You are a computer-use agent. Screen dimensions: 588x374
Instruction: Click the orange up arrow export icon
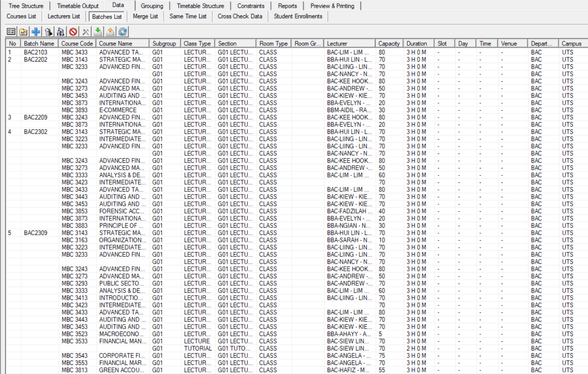(110, 32)
